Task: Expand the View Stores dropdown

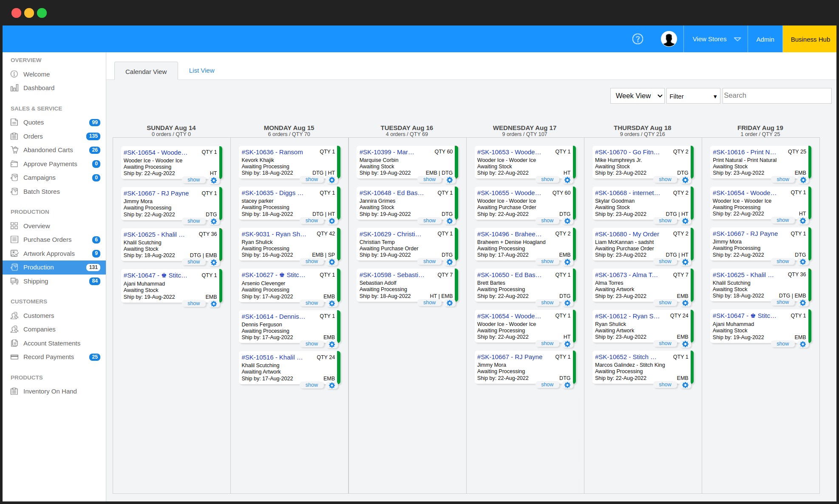Action: click(x=715, y=39)
